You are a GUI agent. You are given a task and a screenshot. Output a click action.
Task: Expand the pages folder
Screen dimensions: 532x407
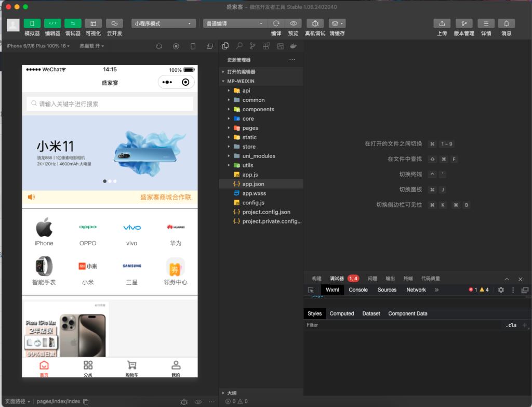coord(261,128)
